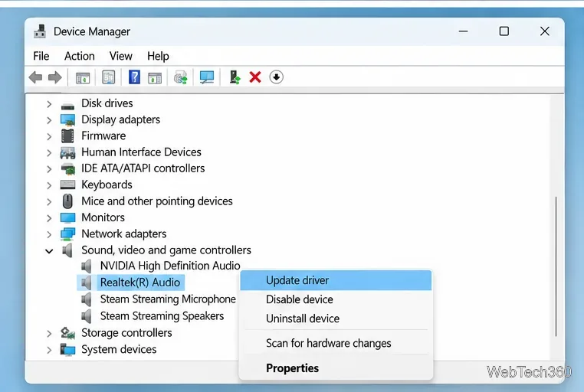Open Device Manager title bar app icon

pos(40,31)
